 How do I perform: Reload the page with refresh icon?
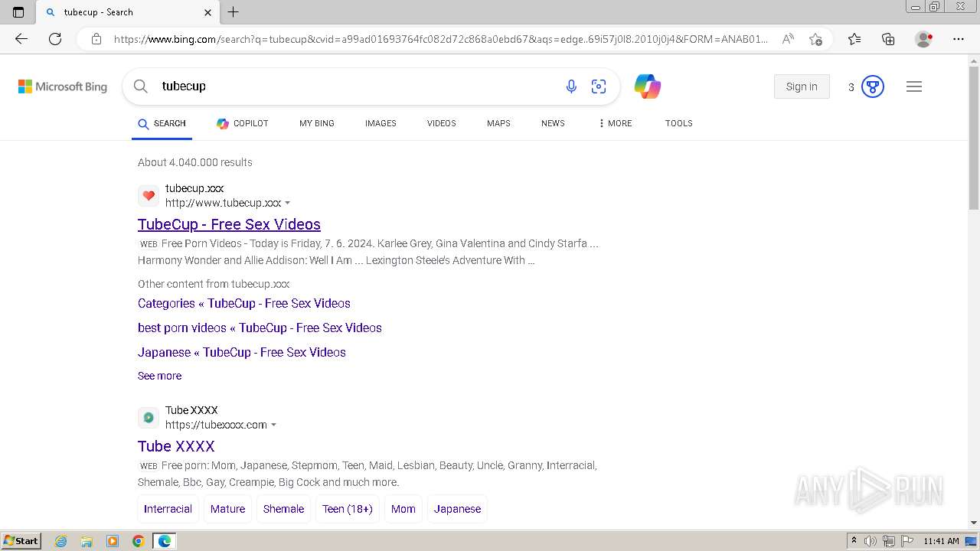tap(55, 39)
